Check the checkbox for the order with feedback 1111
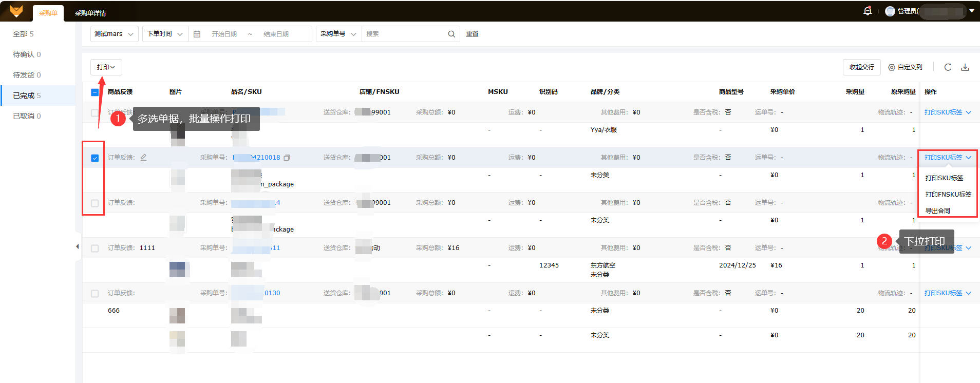The height and width of the screenshot is (383, 980). tap(95, 248)
